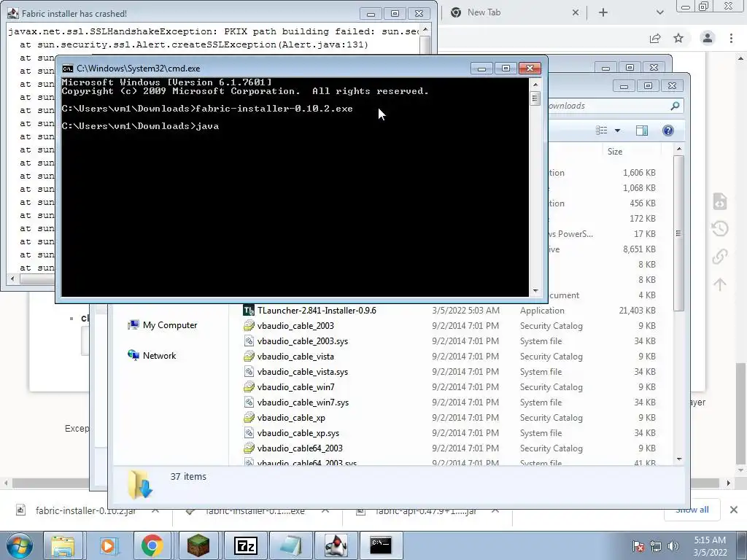Click Show all downloads link
Image resolution: width=747 pixels, height=560 pixels.
[x=692, y=510]
